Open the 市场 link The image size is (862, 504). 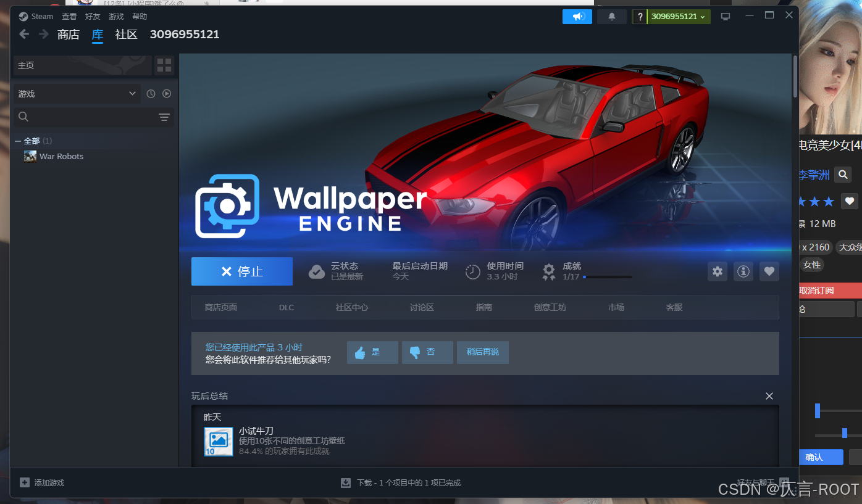[616, 307]
